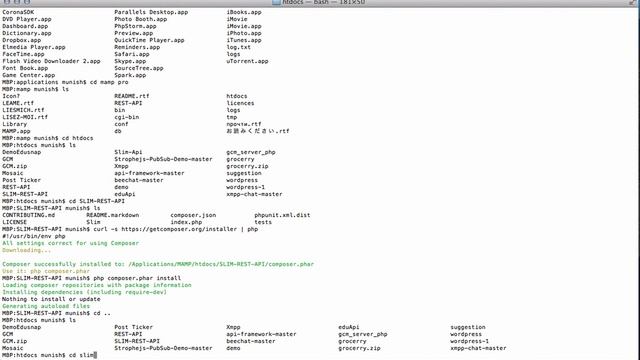Select phpunit.xml.dist file name
The image size is (640, 360).
pyautogui.click(x=282, y=215)
